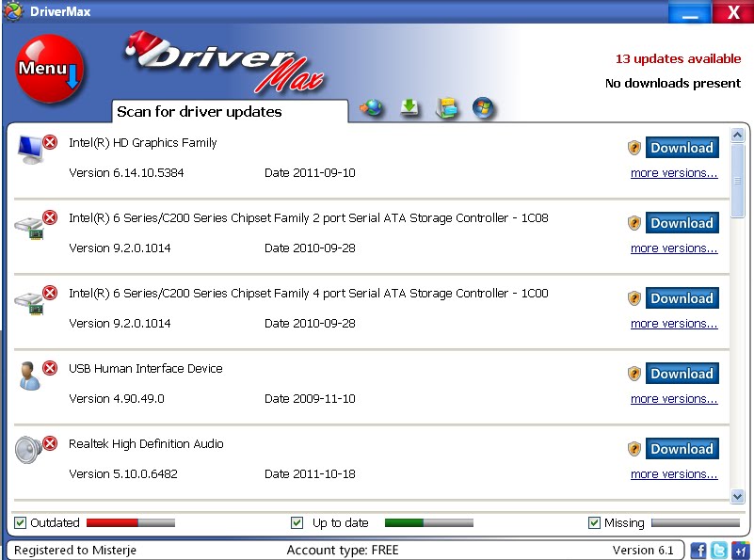The height and width of the screenshot is (560, 754).
Task: Click the scroll down arrow of driver list
Action: pyautogui.click(x=738, y=496)
